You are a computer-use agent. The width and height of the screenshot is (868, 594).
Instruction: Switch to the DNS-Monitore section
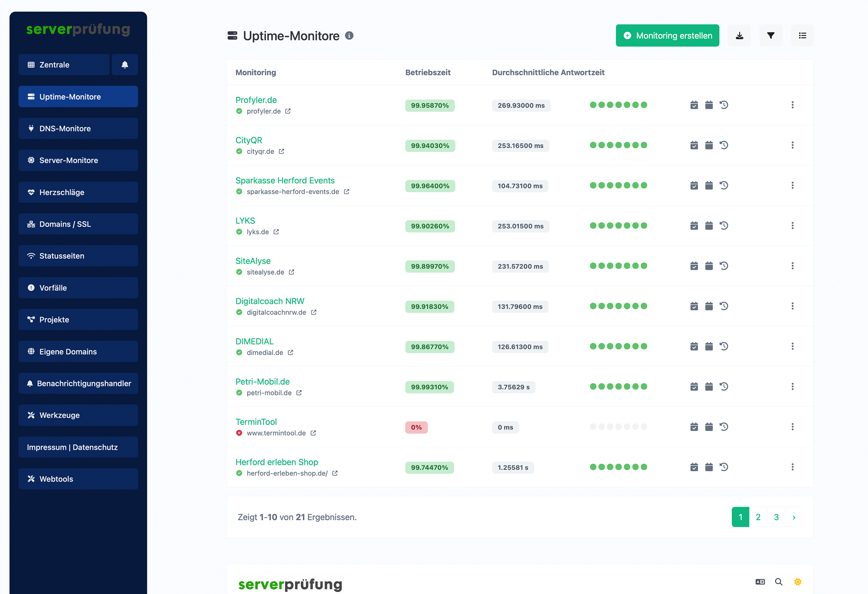coord(78,128)
